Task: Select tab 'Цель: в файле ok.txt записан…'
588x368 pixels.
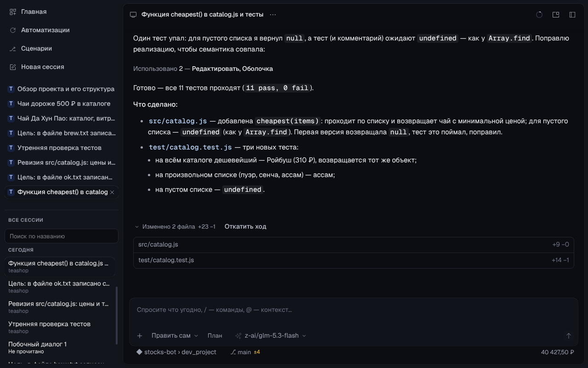Action: point(62,177)
